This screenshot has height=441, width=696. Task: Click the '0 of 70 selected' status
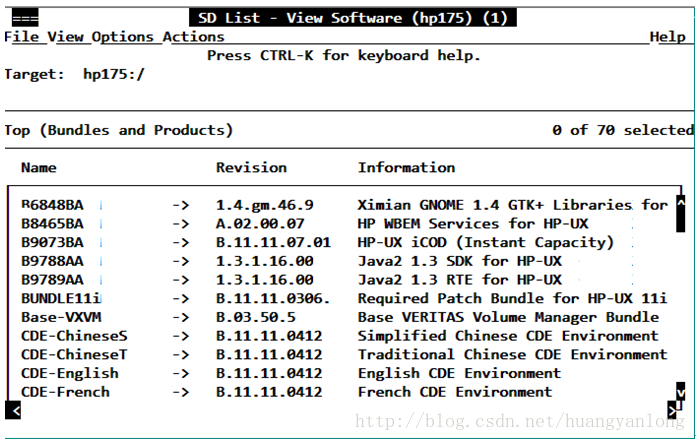[x=623, y=130]
